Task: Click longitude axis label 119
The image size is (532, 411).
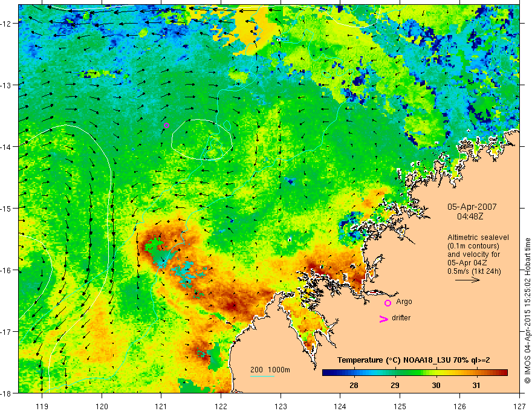Action: coord(42,406)
